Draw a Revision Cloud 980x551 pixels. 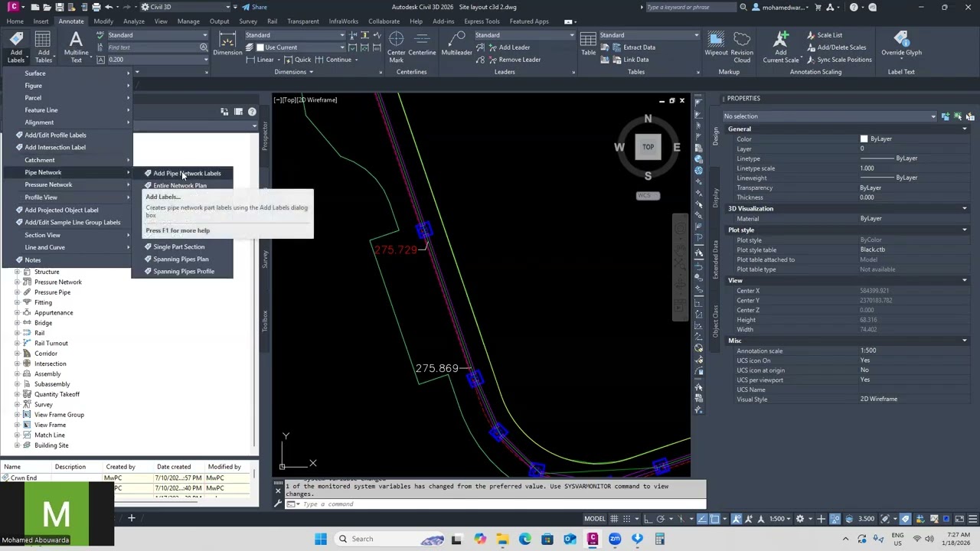point(742,47)
